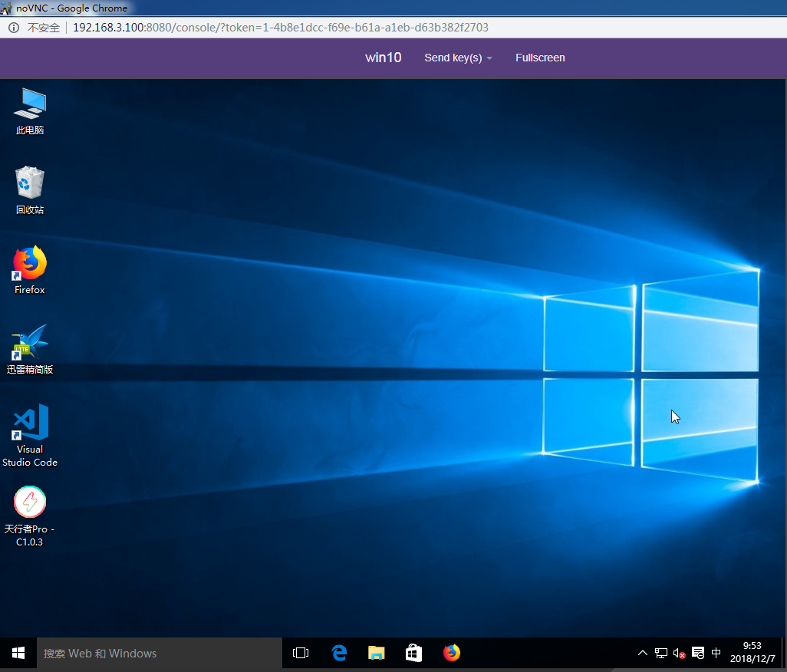Click the 不安全 site info icon
The image size is (787, 672).
tap(14, 28)
